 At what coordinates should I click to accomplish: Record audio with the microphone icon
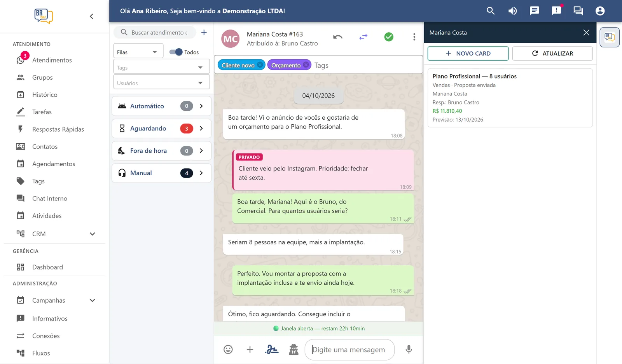pos(409,350)
